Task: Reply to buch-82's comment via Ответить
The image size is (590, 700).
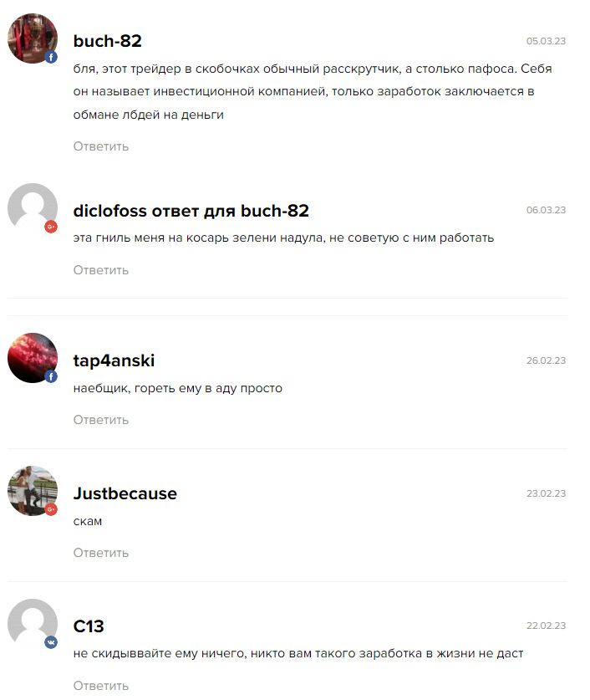Action: point(101,146)
